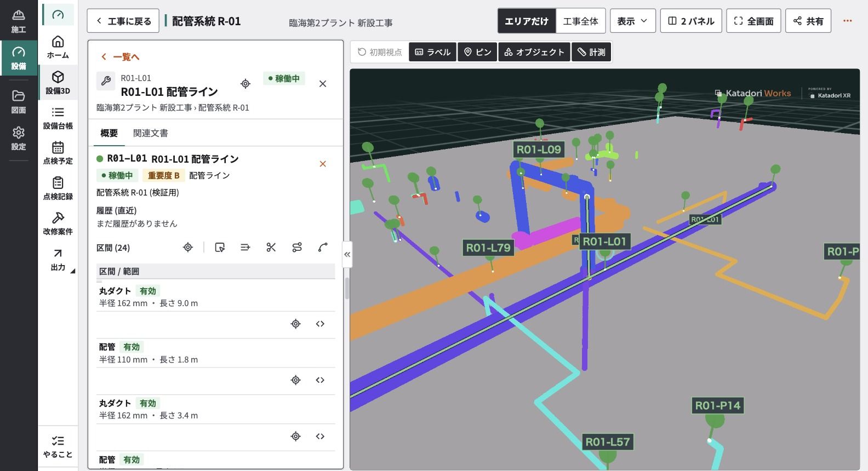Remove the R01-L01 card with orange X
The height and width of the screenshot is (471, 868).
coord(323,164)
